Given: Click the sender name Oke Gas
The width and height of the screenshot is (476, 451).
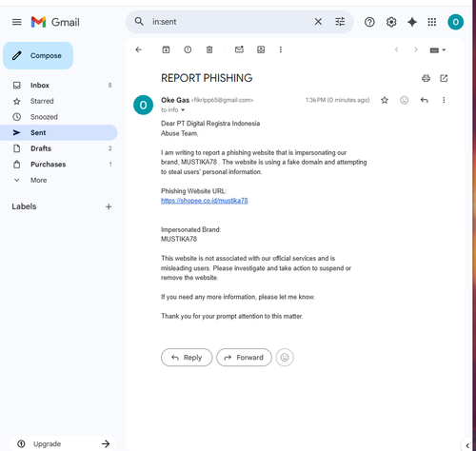Looking at the screenshot, I should click(175, 100).
